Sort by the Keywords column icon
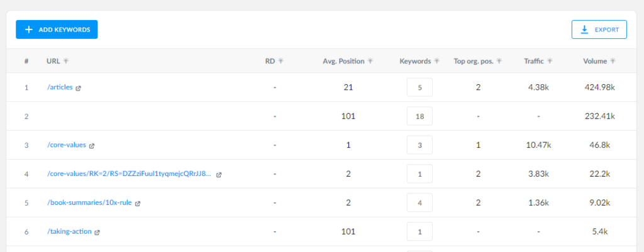The image size is (644, 252). coord(437,61)
